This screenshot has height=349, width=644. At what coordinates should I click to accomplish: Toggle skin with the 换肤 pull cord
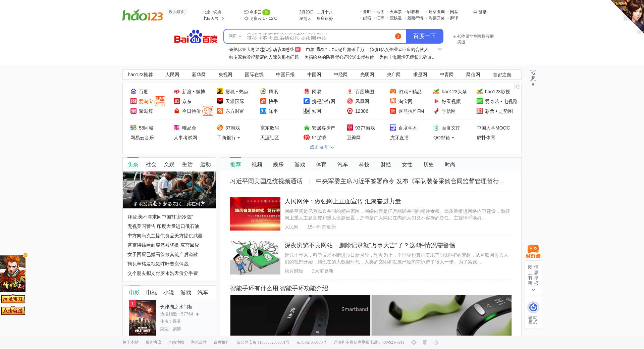(533, 76)
